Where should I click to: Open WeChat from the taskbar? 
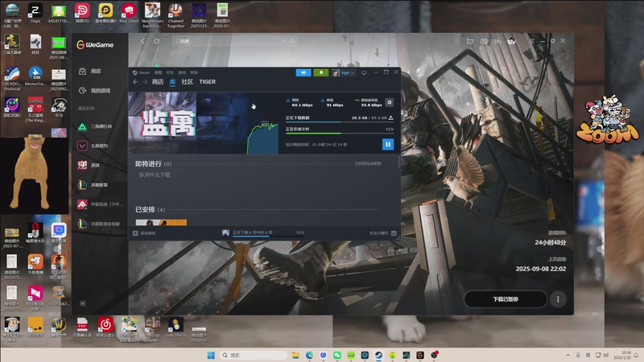[337, 355]
